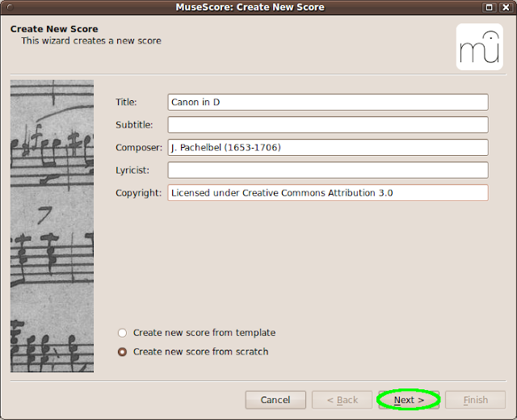This screenshot has height=420, width=517.
Task: Click the "Copyright:" label
Action: [x=138, y=193]
